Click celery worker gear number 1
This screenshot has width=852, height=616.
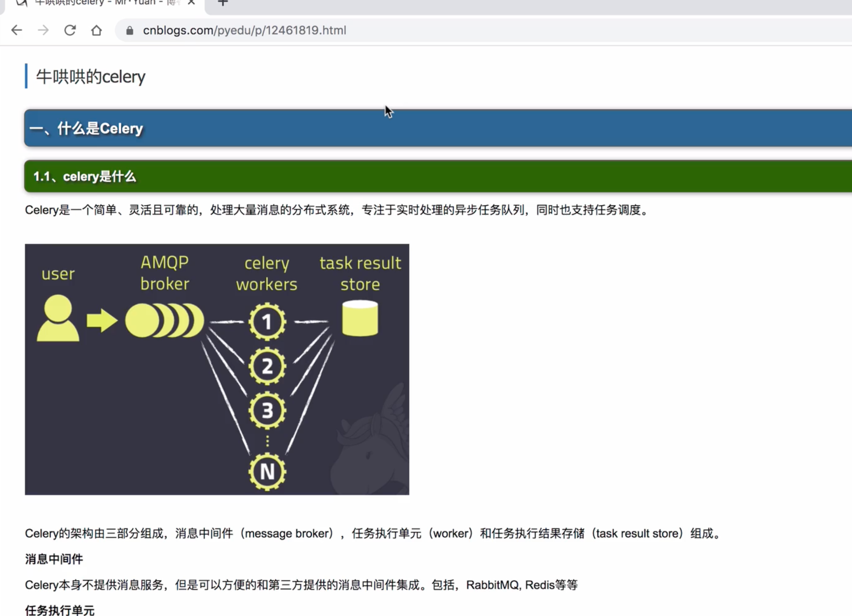point(267,322)
